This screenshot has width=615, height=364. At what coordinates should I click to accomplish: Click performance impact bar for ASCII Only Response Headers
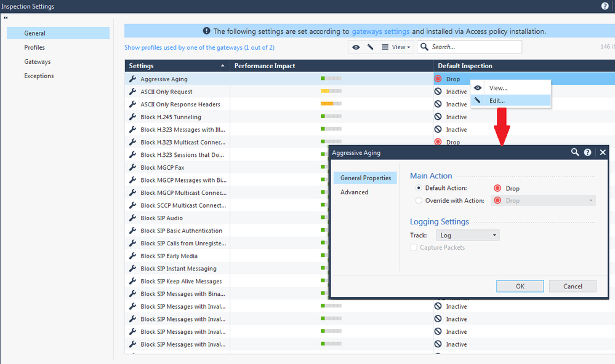(331, 105)
